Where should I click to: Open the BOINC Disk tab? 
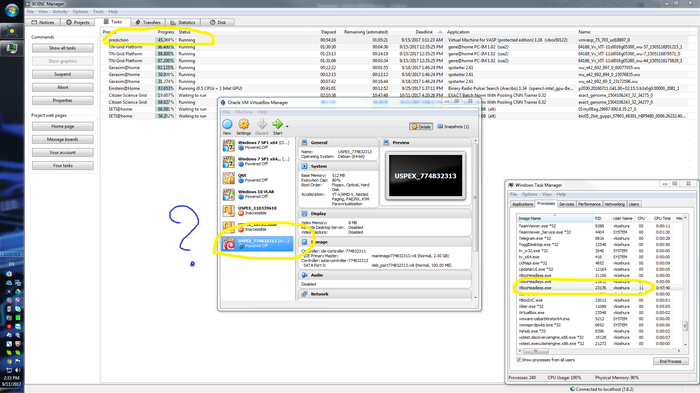coord(217,22)
